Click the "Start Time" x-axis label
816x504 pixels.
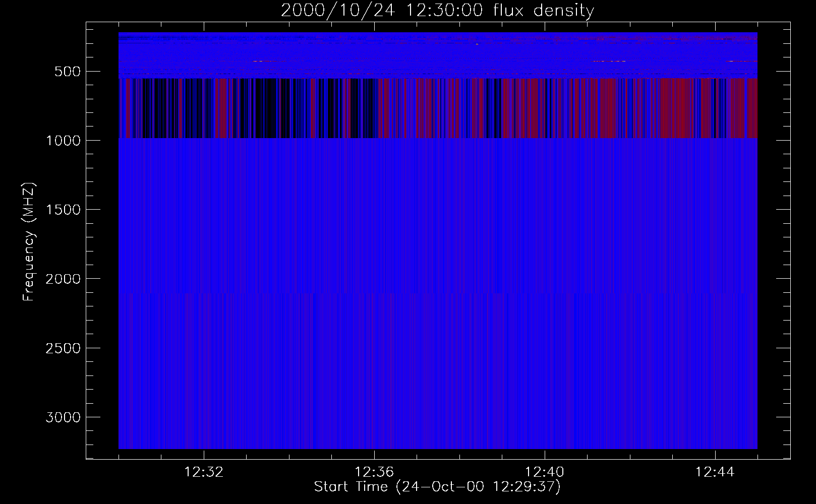pos(437,487)
